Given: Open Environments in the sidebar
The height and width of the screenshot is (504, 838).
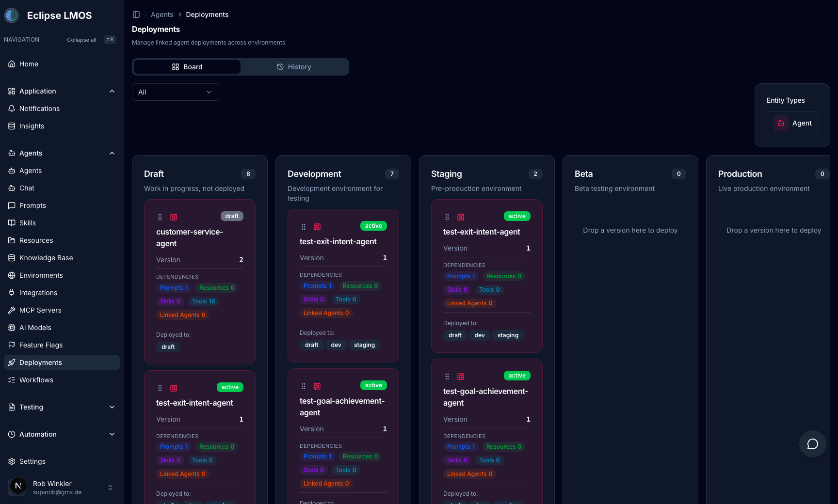Looking at the screenshot, I should point(62,275).
